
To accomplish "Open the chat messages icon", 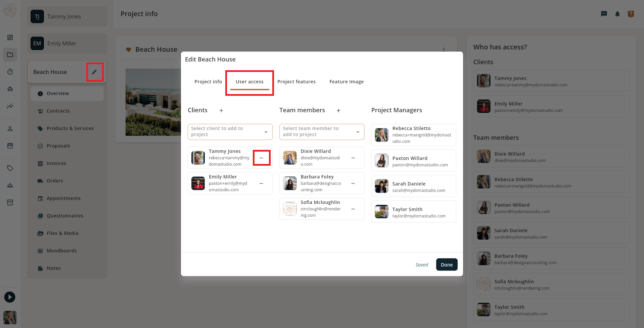I will [x=604, y=14].
